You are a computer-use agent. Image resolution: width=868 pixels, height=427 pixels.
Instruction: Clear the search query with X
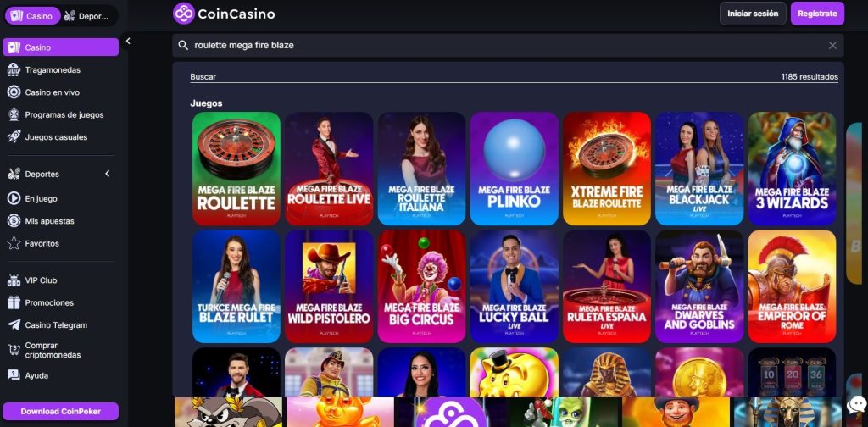[832, 46]
